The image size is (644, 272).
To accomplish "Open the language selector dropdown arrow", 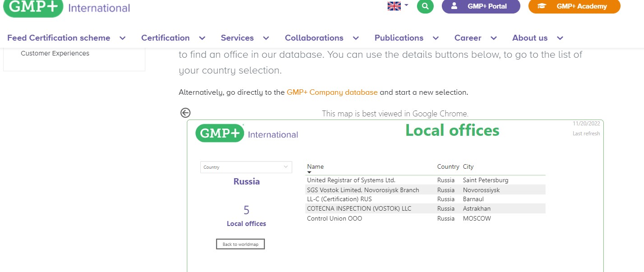I will [x=406, y=5].
